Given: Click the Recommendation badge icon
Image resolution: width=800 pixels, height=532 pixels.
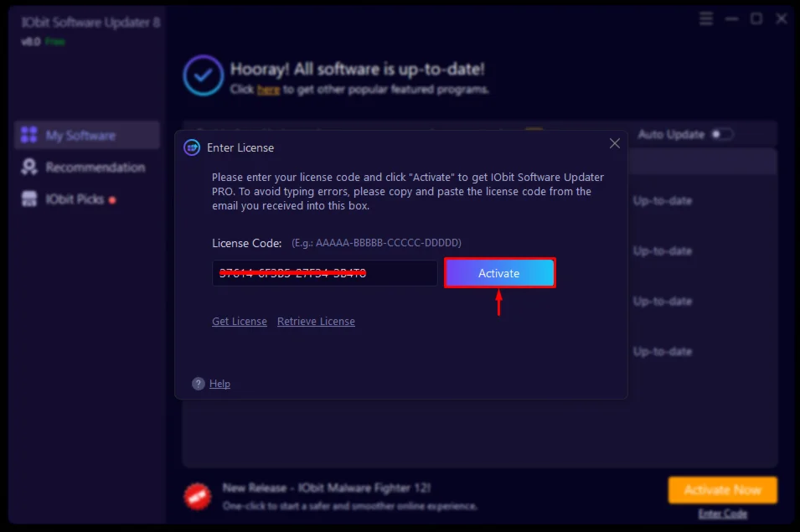Looking at the screenshot, I should (29, 167).
